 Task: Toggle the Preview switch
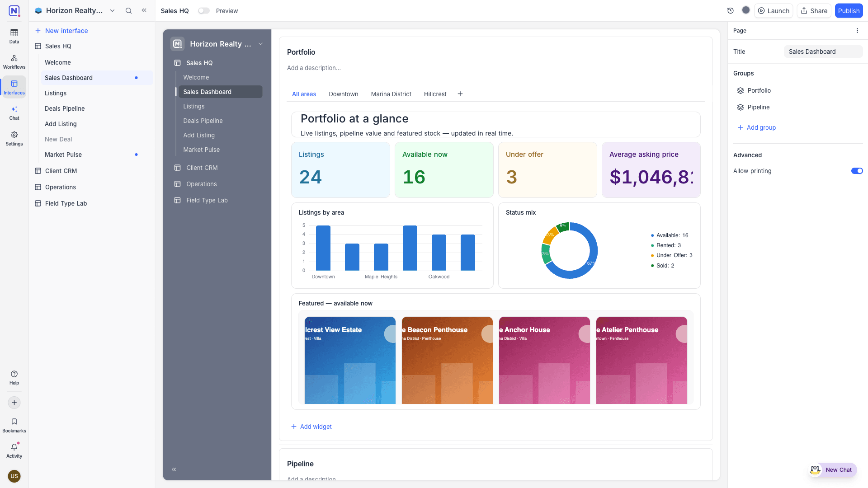click(x=204, y=11)
